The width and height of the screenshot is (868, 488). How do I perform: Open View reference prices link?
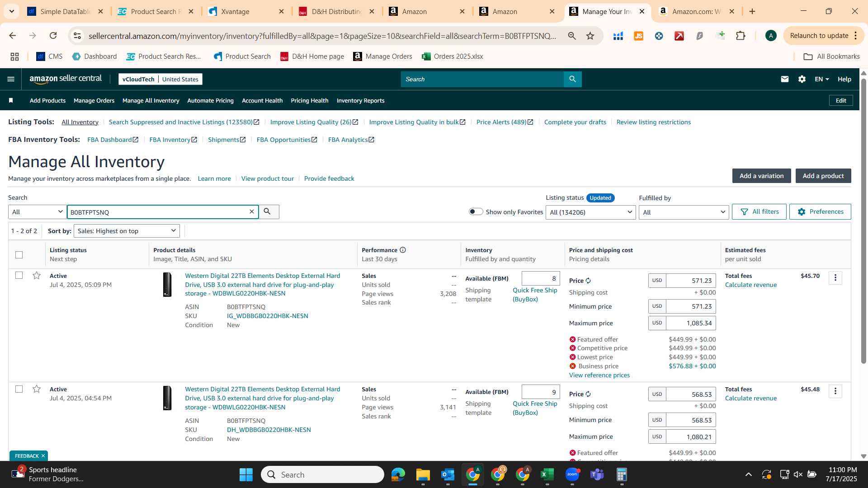pos(599,375)
